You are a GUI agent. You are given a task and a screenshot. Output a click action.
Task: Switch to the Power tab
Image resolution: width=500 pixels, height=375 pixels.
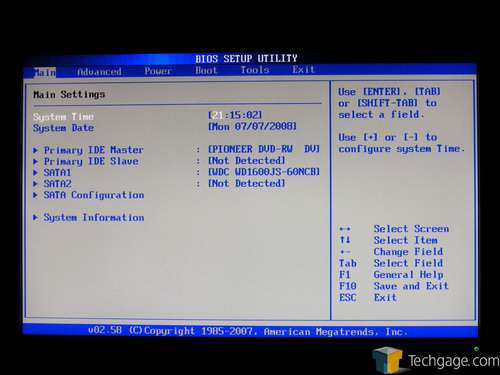point(158,71)
